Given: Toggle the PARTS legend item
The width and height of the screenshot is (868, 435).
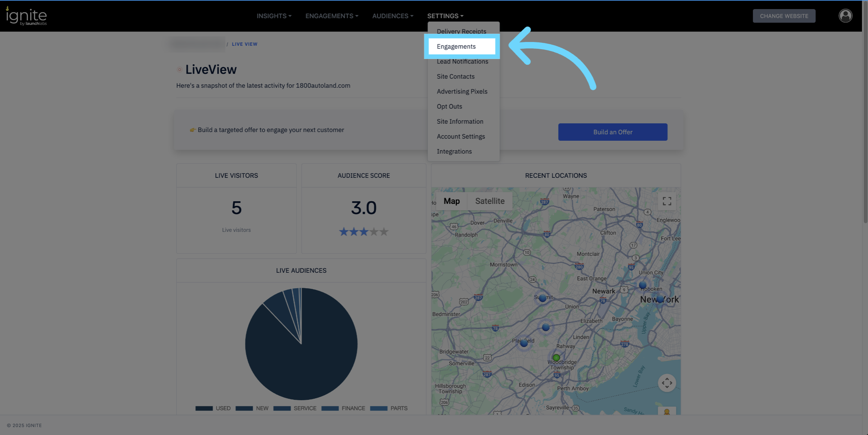Looking at the screenshot, I should coord(389,408).
